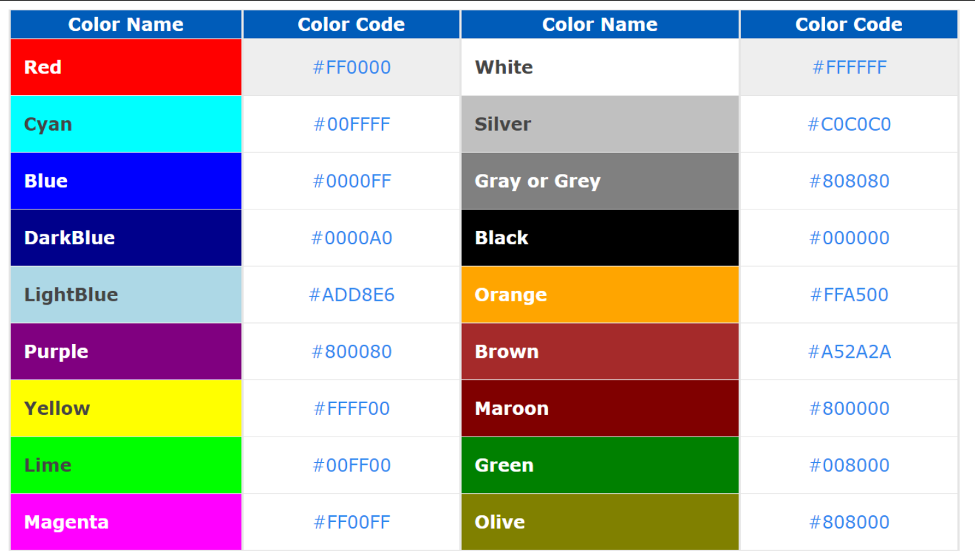Select the Olive color cell
Viewport: 975px width, 560px height.
pos(599,522)
